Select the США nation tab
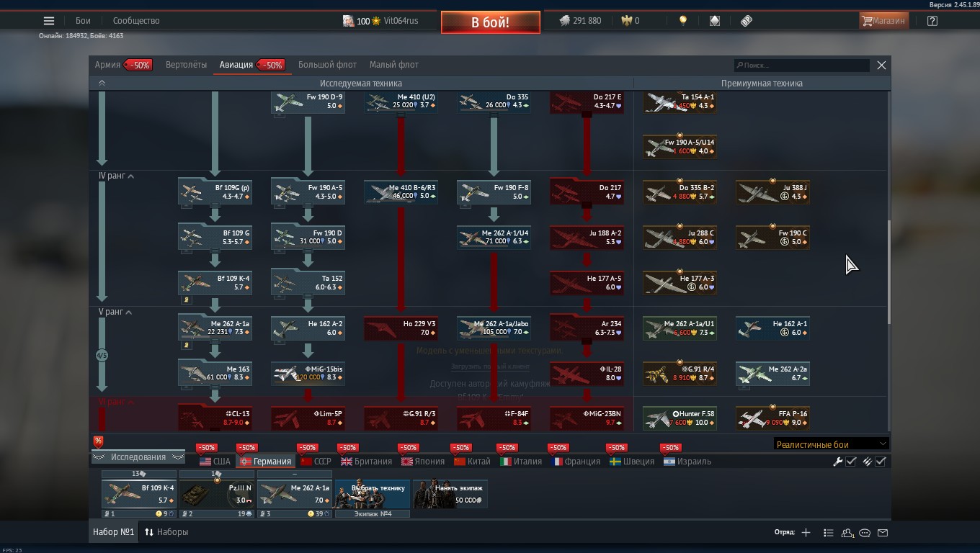 pos(215,462)
